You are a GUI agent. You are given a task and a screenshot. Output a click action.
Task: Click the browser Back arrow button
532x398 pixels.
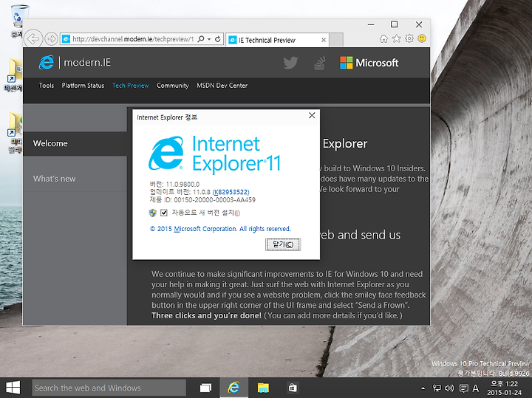pyautogui.click(x=33, y=39)
